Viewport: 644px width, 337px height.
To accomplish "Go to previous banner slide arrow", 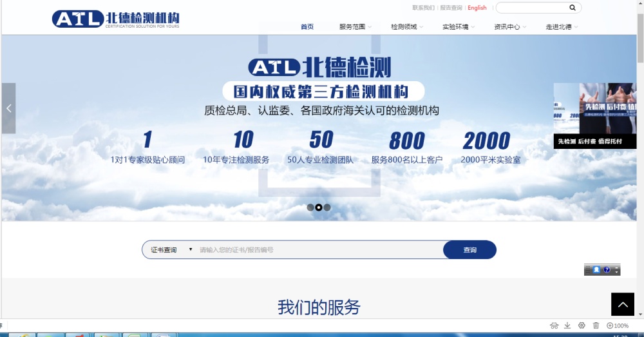I will [x=8, y=108].
